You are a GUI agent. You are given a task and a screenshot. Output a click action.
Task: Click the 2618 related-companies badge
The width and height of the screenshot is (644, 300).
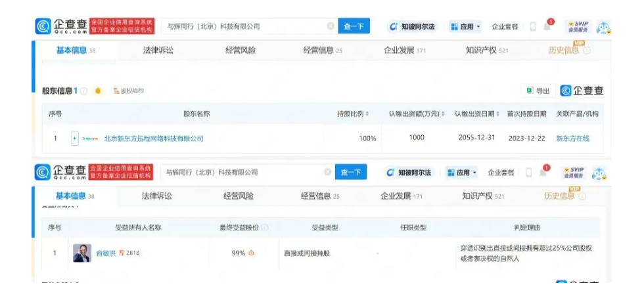point(129,253)
